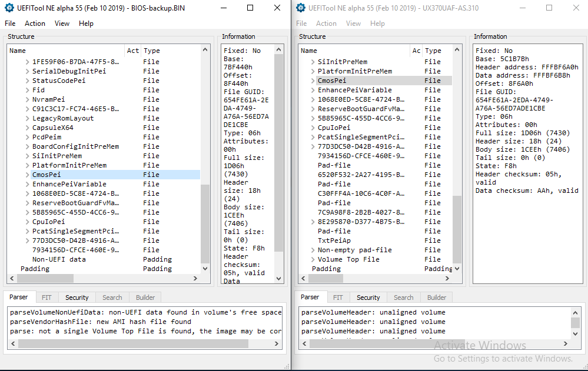The image size is (588, 371).
Task: Click vertical scrollbar of UX370UAF-AS.310 parser log
Action: tap(575, 323)
